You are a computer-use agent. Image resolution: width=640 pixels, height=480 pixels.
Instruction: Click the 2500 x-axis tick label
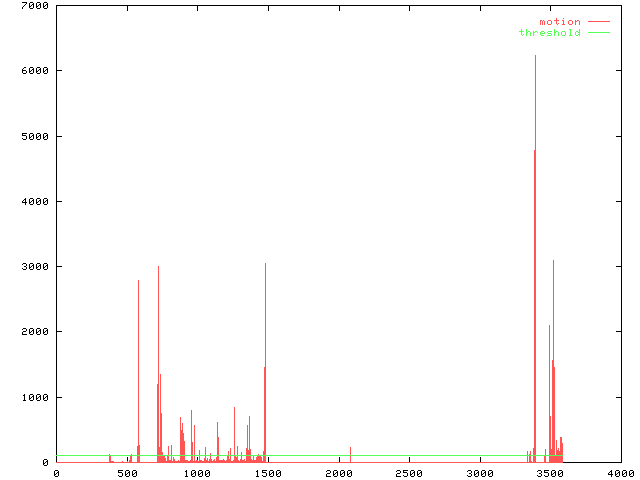[408, 473]
